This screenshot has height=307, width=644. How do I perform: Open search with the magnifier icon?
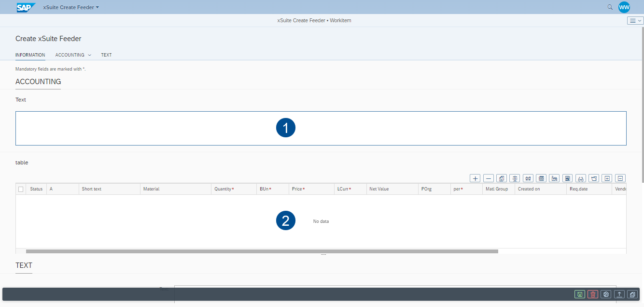[610, 7]
